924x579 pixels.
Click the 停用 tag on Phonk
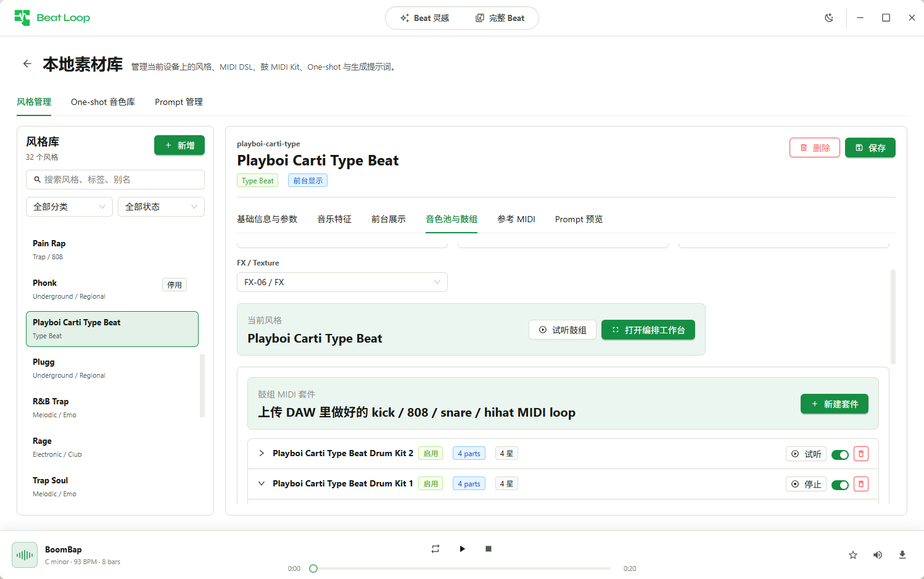(x=175, y=285)
